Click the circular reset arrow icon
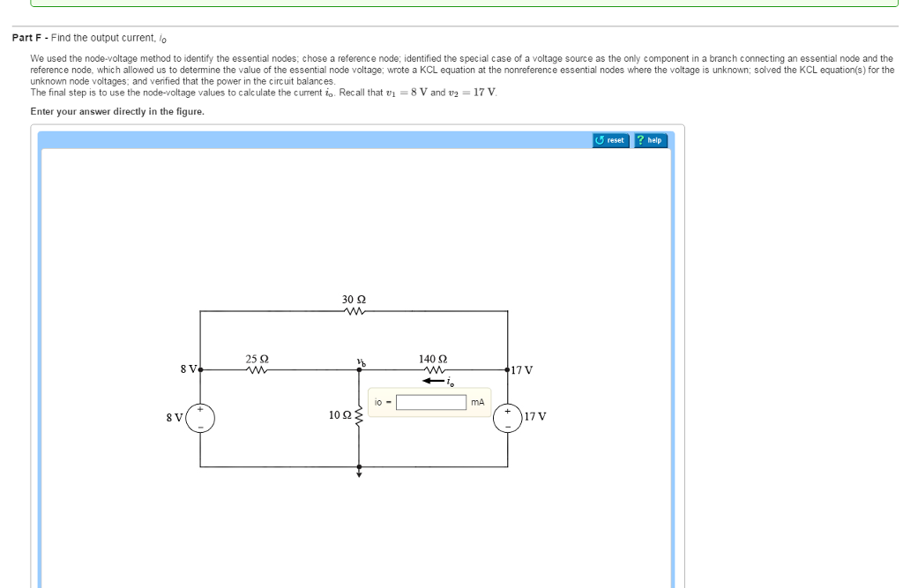The height and width of the screenshot is (588, 903). tap(599, 139)
